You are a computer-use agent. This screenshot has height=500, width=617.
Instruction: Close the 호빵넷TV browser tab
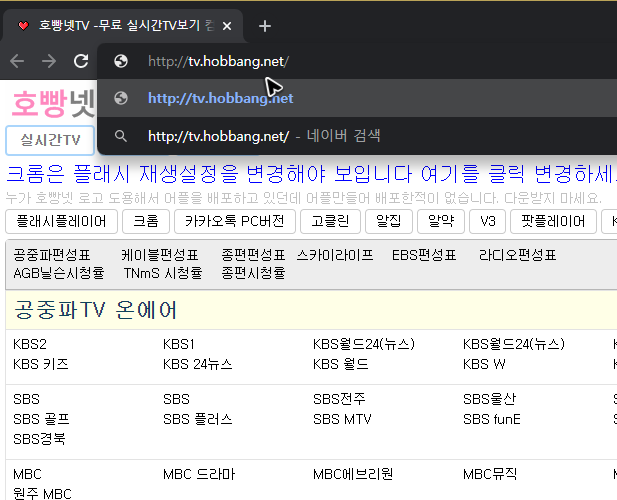click(227, 26)
